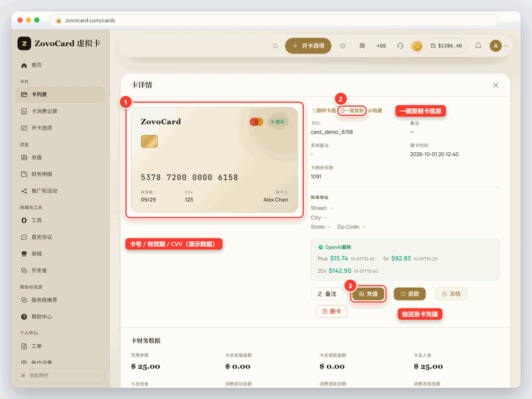The width and height of the screenshot is (532, 399).
Task: Click the + 开卡选项 top button
Action: (308, 46)
